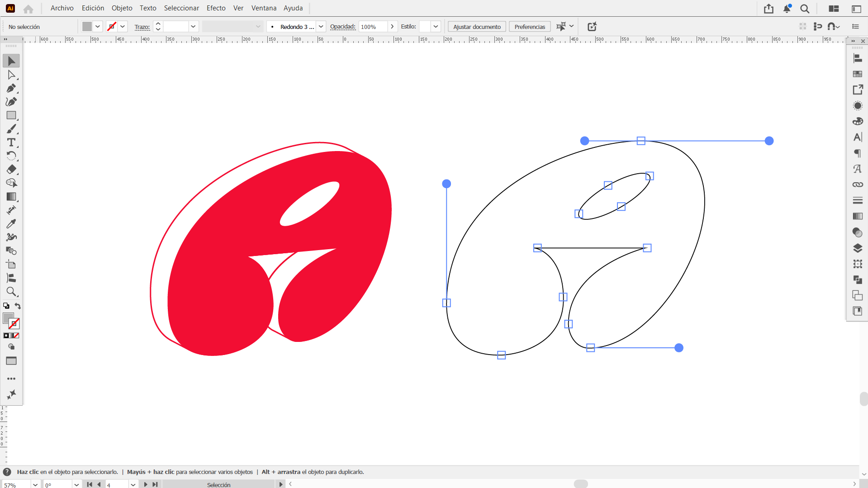Swap fill and stroke colors
This screenshot has height=488, width=868.
tap(18, 306)
